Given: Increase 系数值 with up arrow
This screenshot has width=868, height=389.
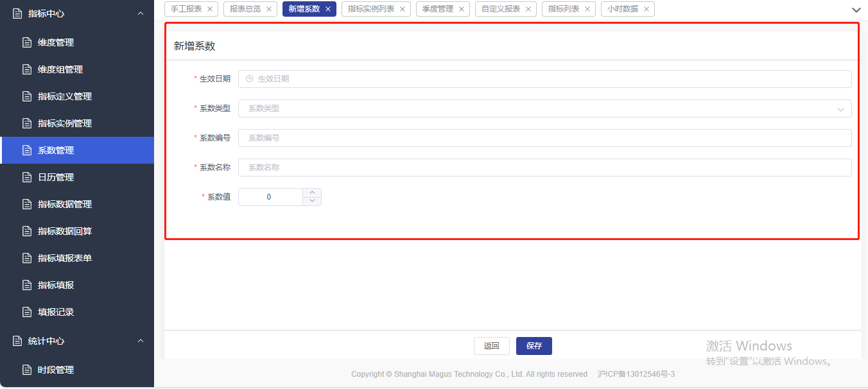Looking at the screenshot, I should [312, 193].
